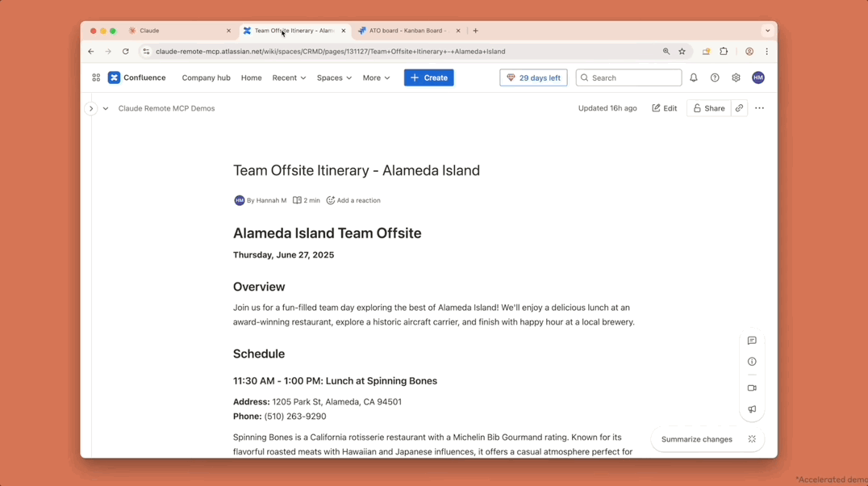The image size is (868, 486).
Task: Show page details info icon on right sidebar
Action: 752,362
